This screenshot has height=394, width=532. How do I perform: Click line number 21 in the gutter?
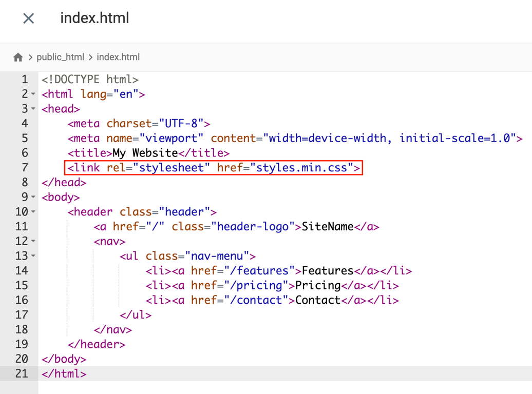[x=21, y=374]
